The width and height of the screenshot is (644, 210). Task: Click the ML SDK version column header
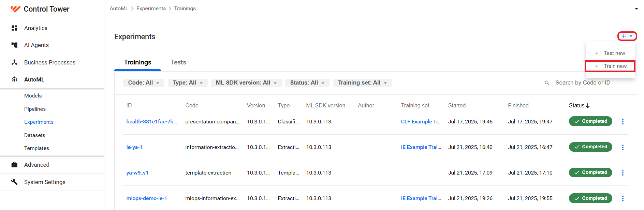[326, 106]
